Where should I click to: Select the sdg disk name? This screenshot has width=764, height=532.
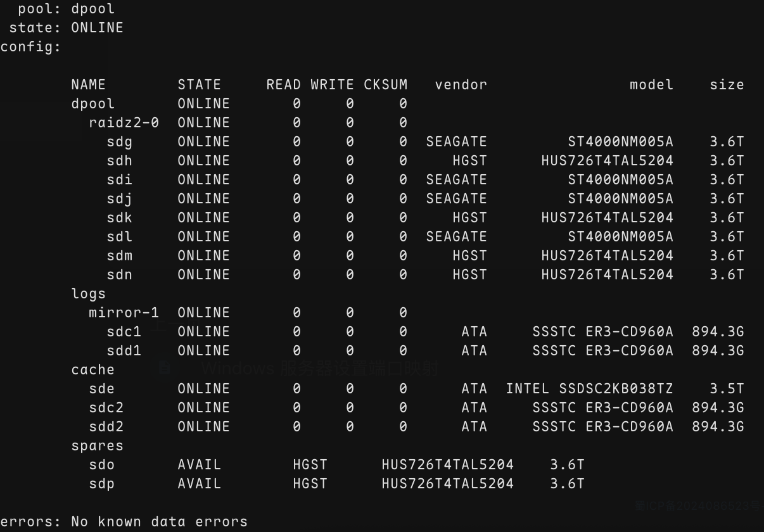tap(120, 142)
